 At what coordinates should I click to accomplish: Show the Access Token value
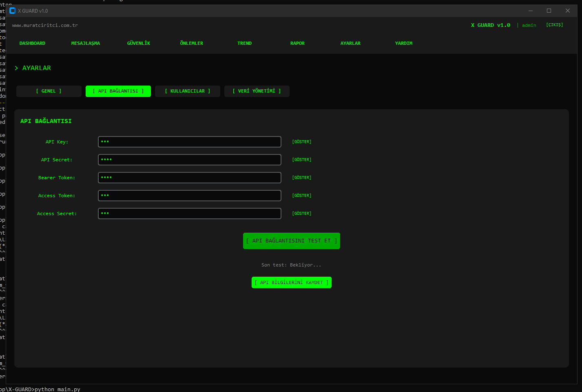(x=301, y=196)
